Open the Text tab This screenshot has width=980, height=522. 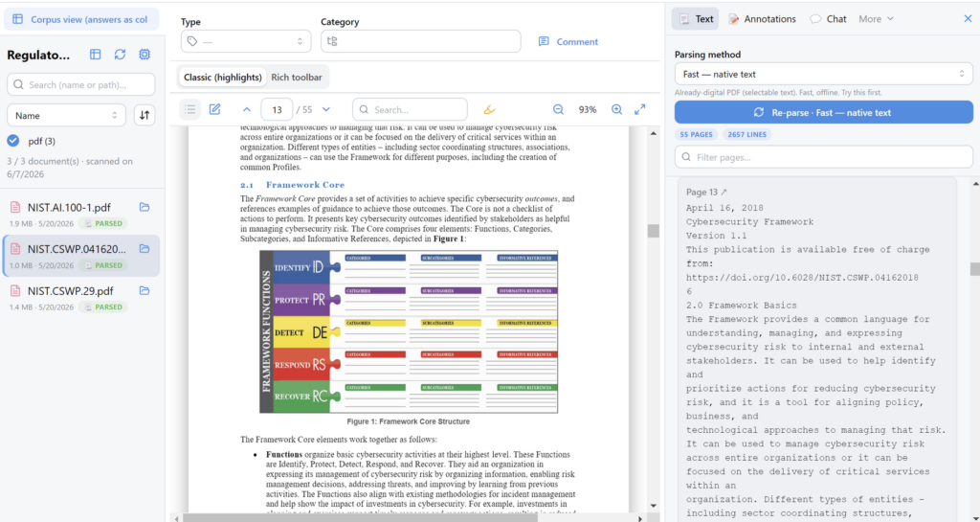[x=696, y=19]
